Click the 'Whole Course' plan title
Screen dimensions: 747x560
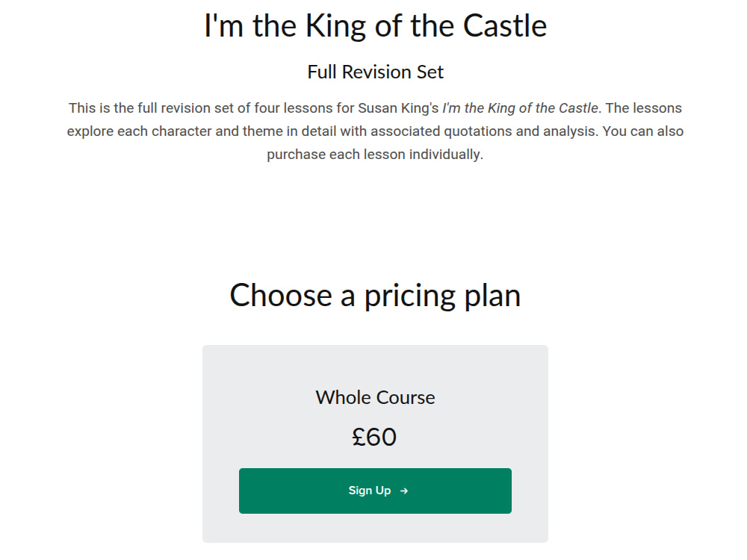376,398
